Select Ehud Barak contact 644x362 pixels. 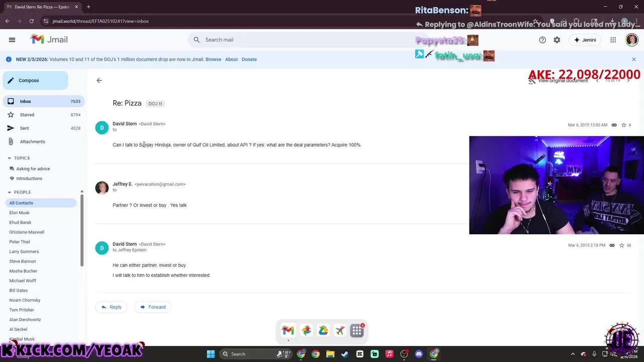[x=20, y=222]
